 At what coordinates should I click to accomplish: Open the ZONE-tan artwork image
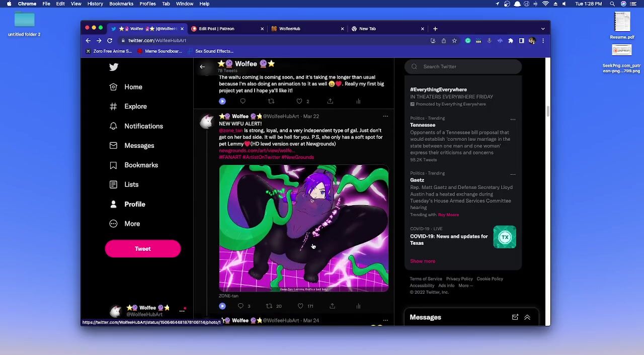click(x=303, y=228)
